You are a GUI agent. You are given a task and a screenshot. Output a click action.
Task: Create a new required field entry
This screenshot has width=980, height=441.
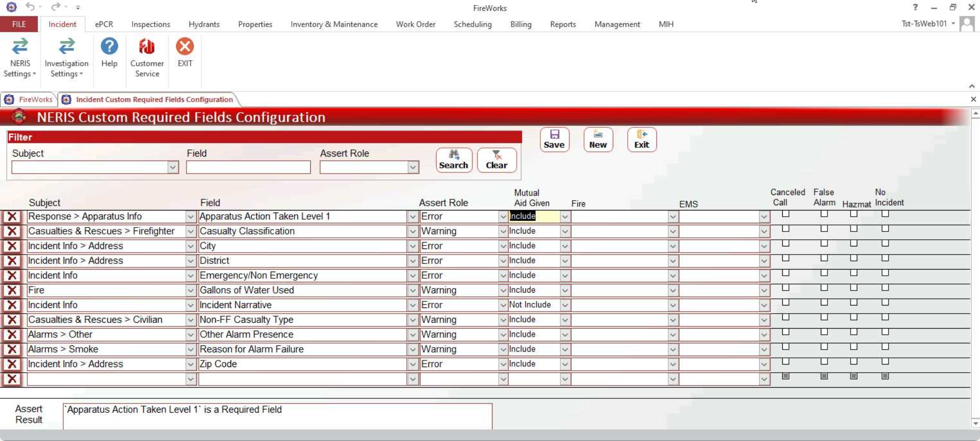click(598, 140)
